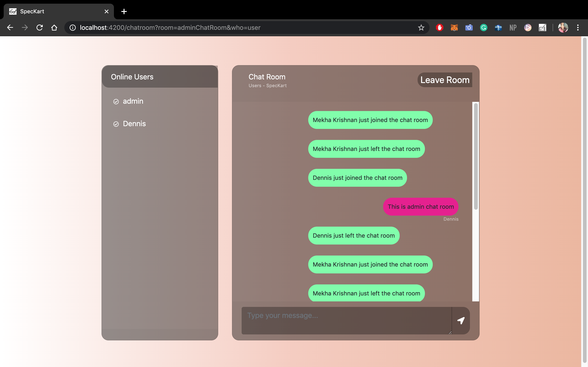Open the Chrome three-dot menu

coord(578,28)
